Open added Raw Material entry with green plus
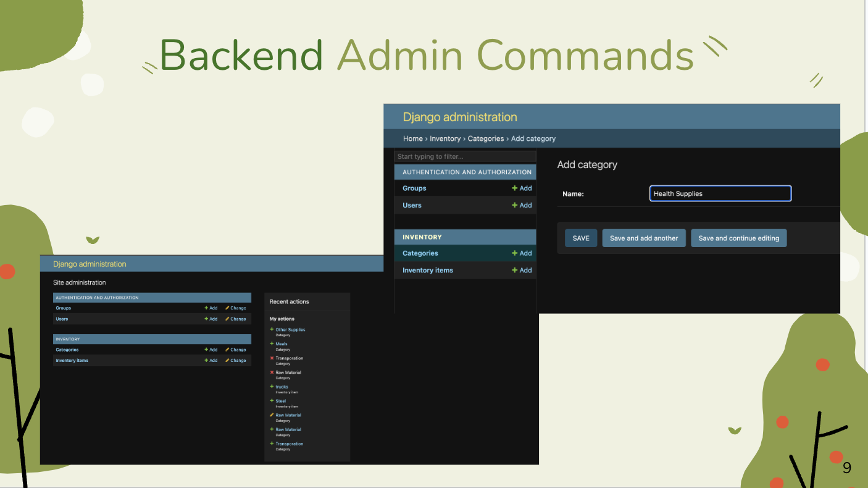This screenshot has width=868, height=488. [x=288, y=429]
